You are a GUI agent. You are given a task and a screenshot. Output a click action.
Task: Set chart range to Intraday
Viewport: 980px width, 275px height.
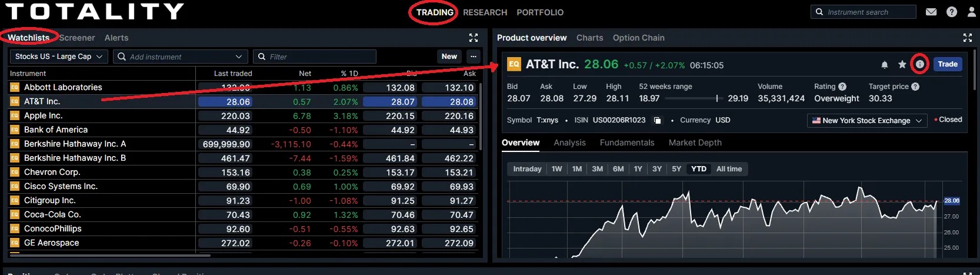[x=527, y=169]
